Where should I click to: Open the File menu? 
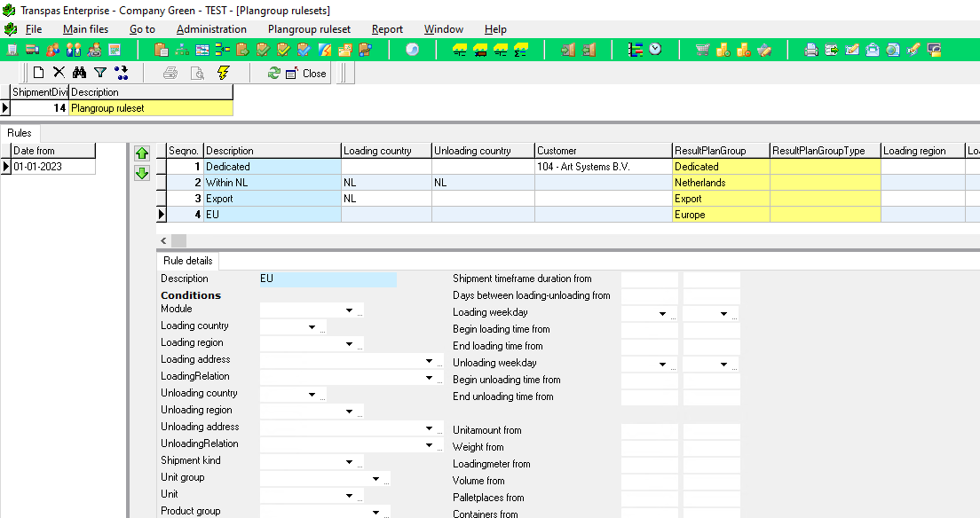[x=33, y=29]
